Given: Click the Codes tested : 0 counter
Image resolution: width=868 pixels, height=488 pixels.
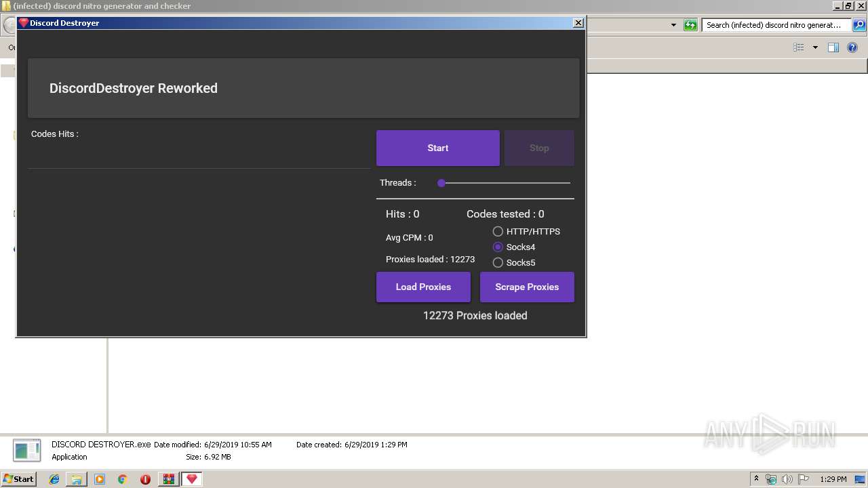Looking at the screenshot, I should tap(505, 213).
